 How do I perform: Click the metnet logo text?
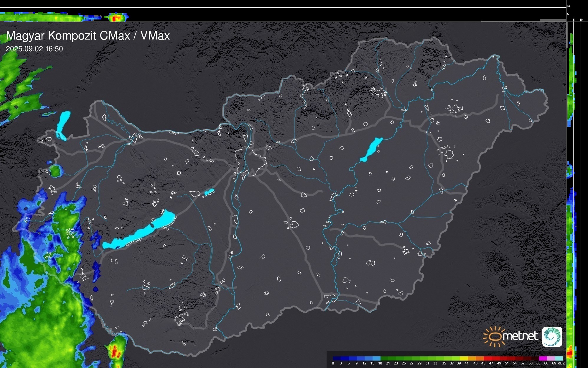[520, 336]
